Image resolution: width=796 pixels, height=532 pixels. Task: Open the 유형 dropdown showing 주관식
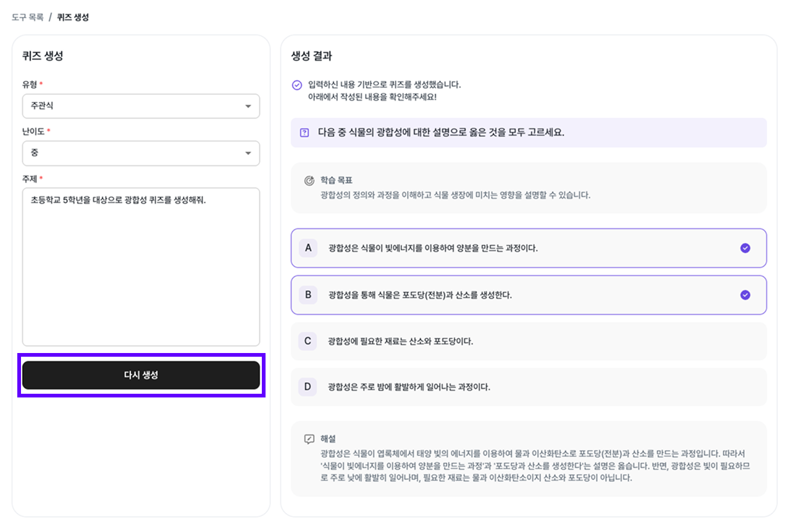pos(141,106)
